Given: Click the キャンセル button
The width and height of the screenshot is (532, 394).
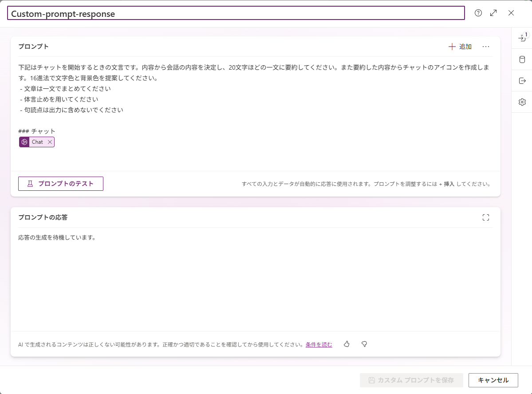Looking at the screenshot, I should [x=493, y=380].
